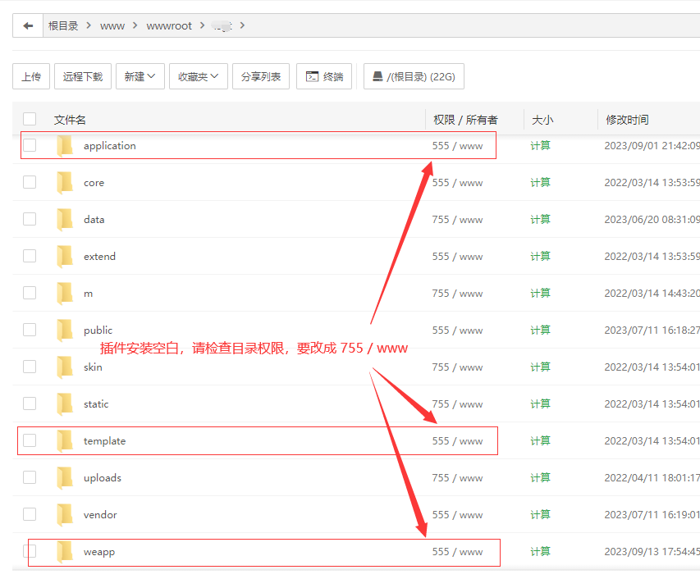
Task: Click the disk icon on the /(根目录) (22G) button
Action: (378, 75)
